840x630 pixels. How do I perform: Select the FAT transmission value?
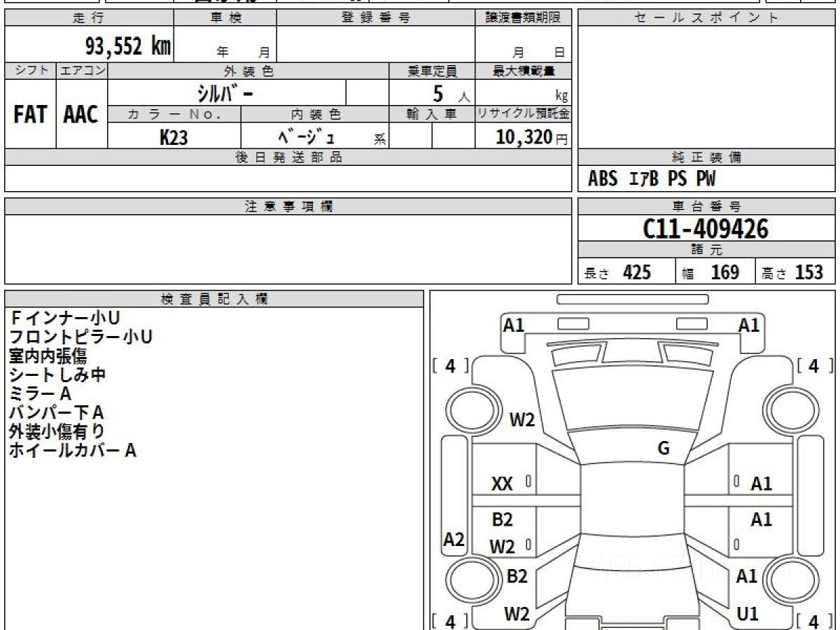[30, 115]
